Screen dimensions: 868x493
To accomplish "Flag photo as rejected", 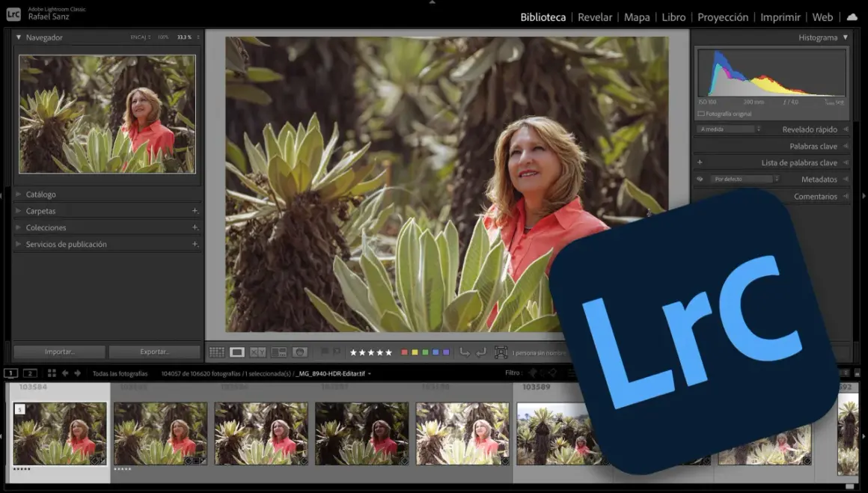I will pos(336,352).
